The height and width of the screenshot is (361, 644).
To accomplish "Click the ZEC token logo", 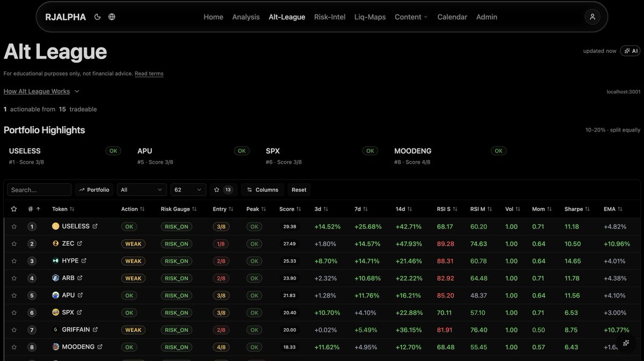I will (x=55, y=243).
